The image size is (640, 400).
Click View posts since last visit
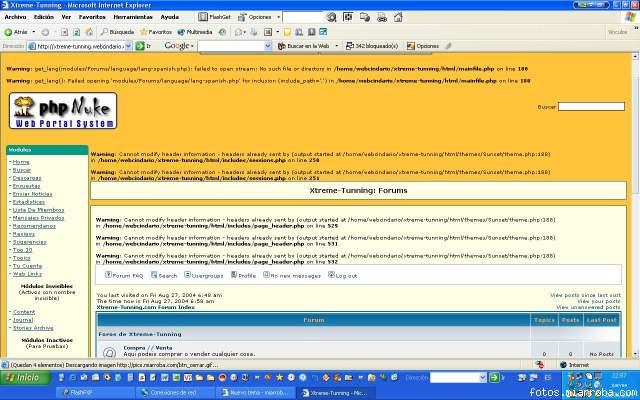(585, 295)
